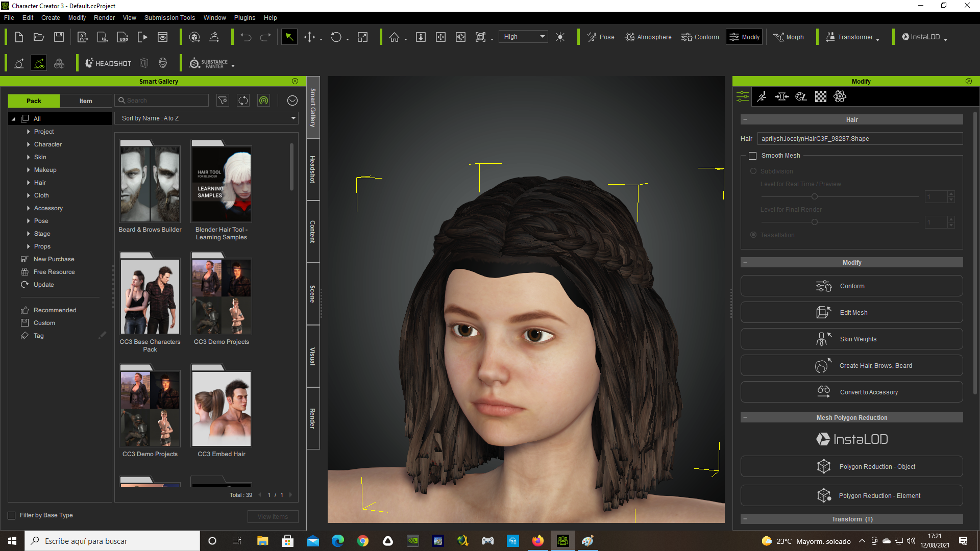Click the Undo arrow icon
Viewport: 980px width, 551px height.
pos(246,37)
